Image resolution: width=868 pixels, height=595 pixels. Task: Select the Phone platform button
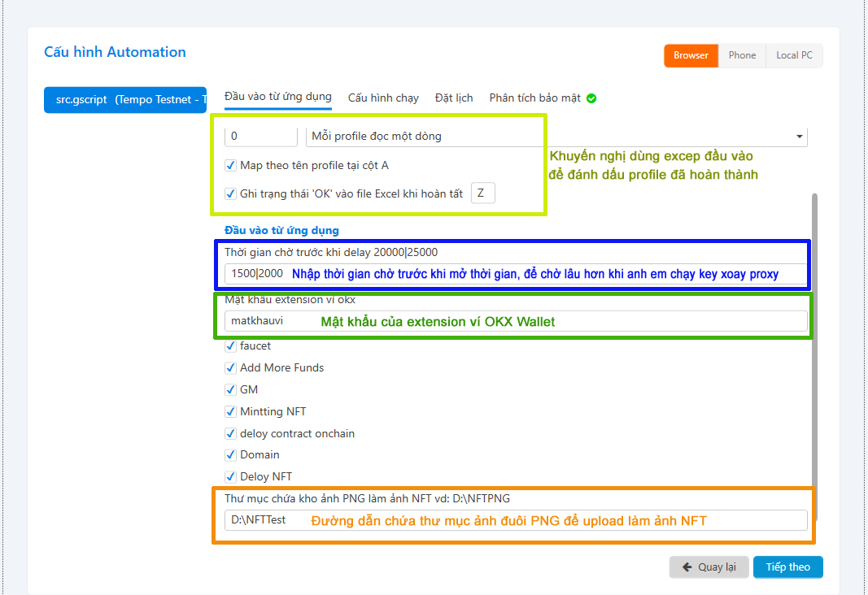(742, 55)
